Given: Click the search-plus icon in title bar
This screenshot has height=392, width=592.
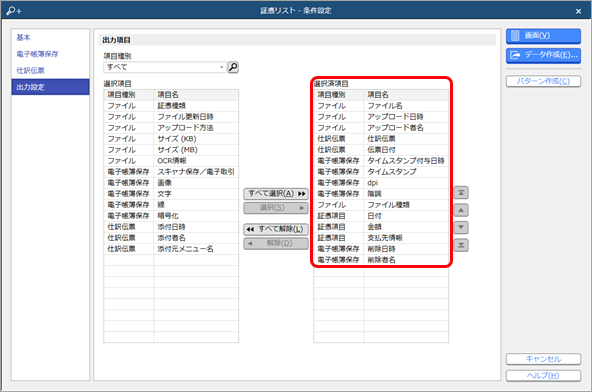Looking at the screenshot, I should (14, 11).
